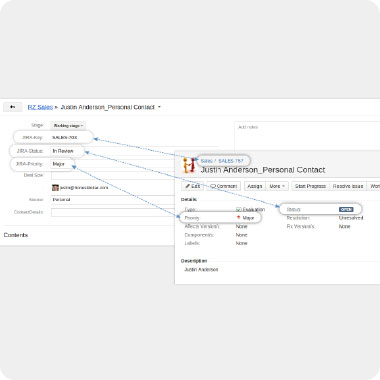This screenshot has height=380, width=380.
Task: Open the Stage dropdown
Action: (68, 125)
